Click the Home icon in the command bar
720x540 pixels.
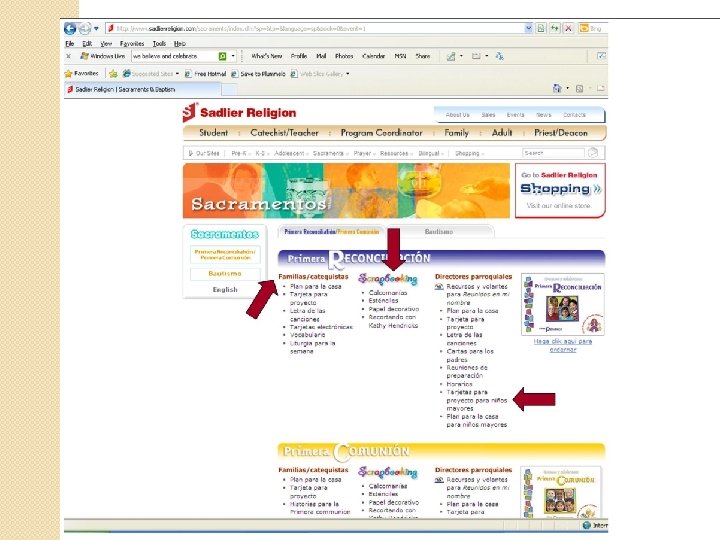click(557, 88)
